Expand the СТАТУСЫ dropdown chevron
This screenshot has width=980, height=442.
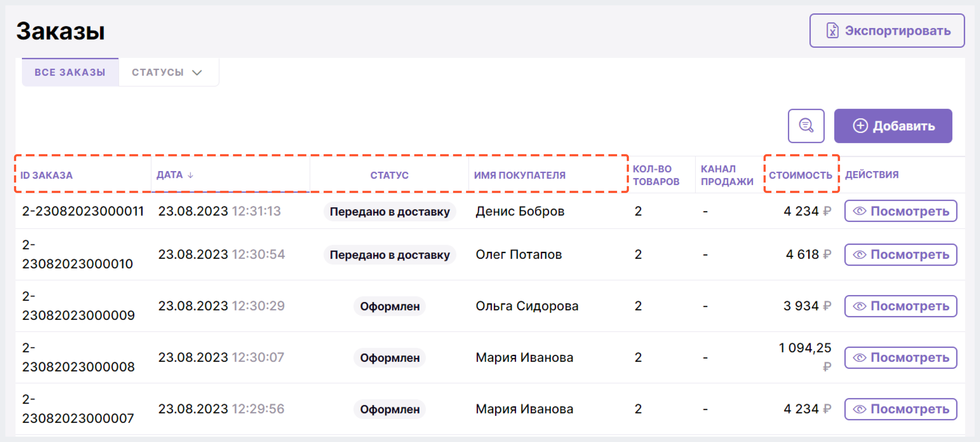click(197, 72)
